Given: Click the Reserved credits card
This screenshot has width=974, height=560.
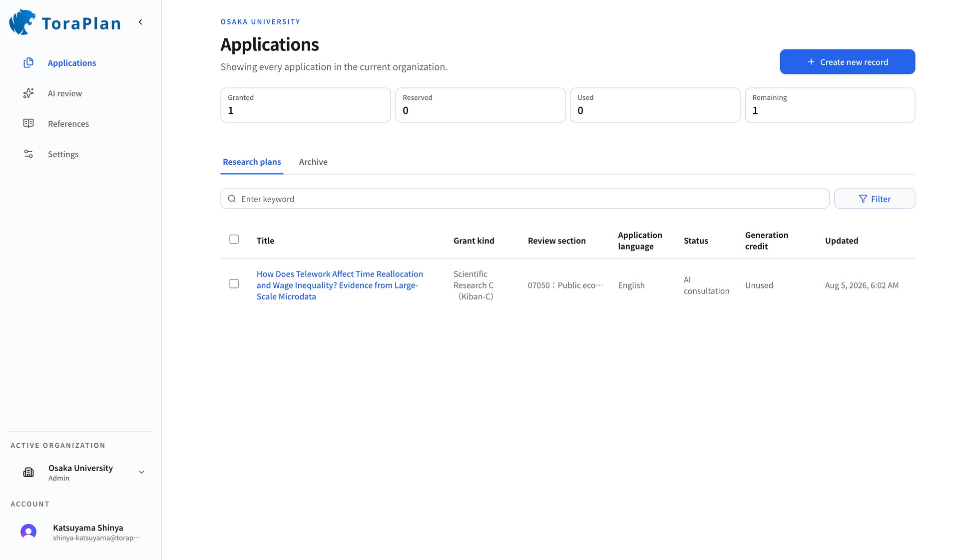Looking at the screenshot, I should coord(480,105).
